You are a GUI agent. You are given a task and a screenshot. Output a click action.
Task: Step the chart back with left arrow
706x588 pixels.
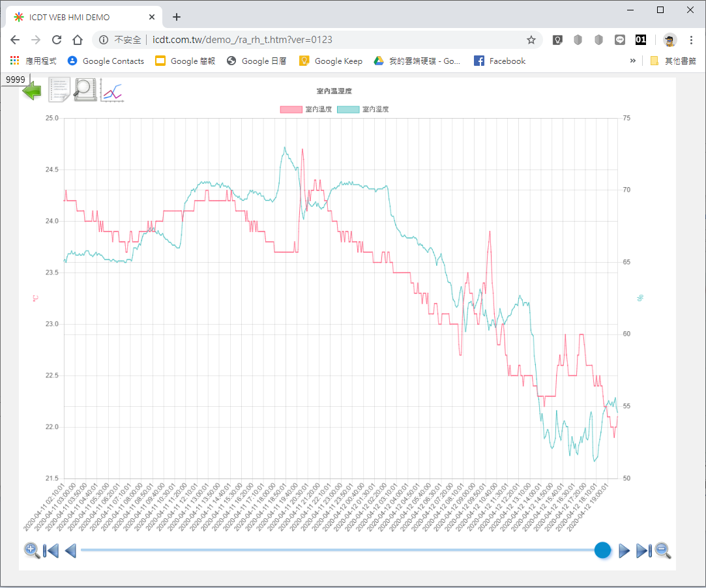tap(70, 551)
